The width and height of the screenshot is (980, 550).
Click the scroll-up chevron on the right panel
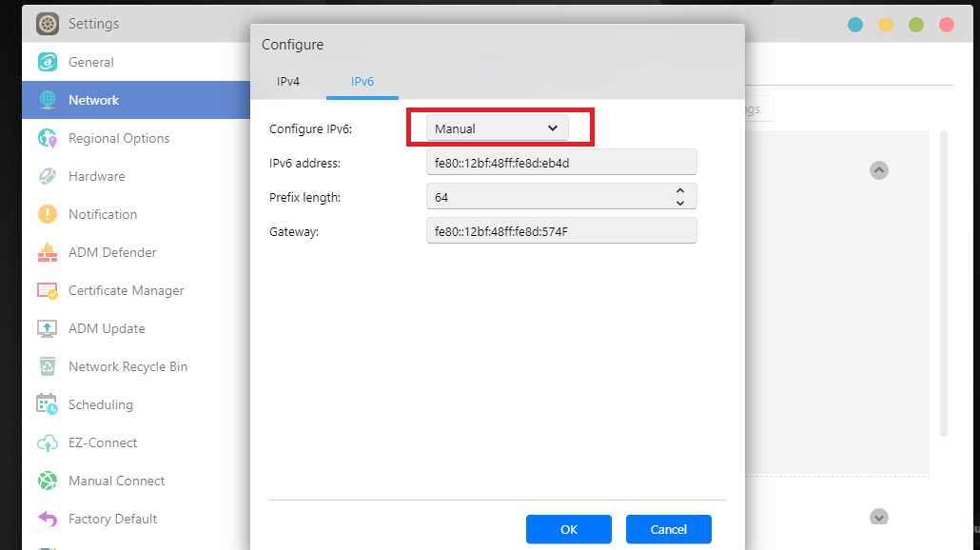(878, 170)
